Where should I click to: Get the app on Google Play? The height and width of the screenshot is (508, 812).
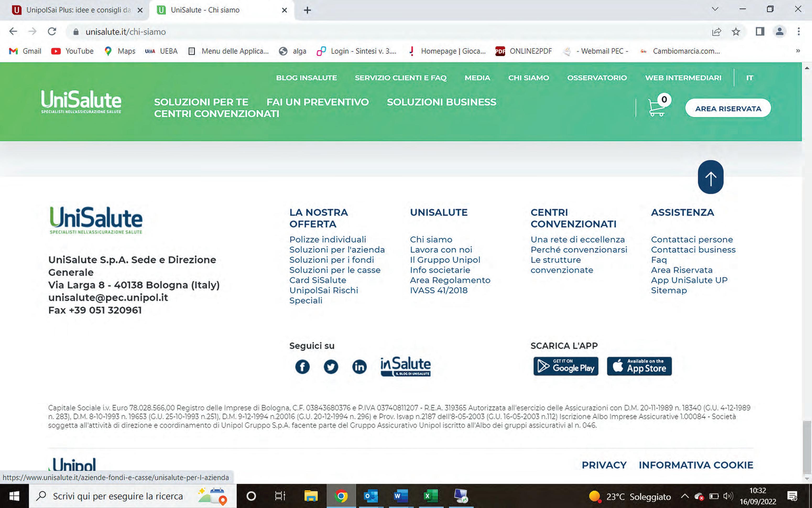pyautogui.click(x=566, y=366)
